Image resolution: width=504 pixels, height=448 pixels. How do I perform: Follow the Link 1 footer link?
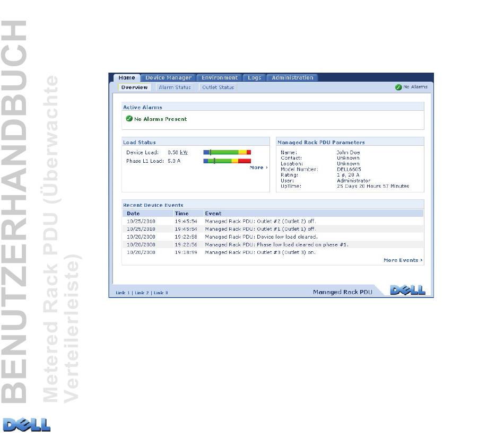123,293
